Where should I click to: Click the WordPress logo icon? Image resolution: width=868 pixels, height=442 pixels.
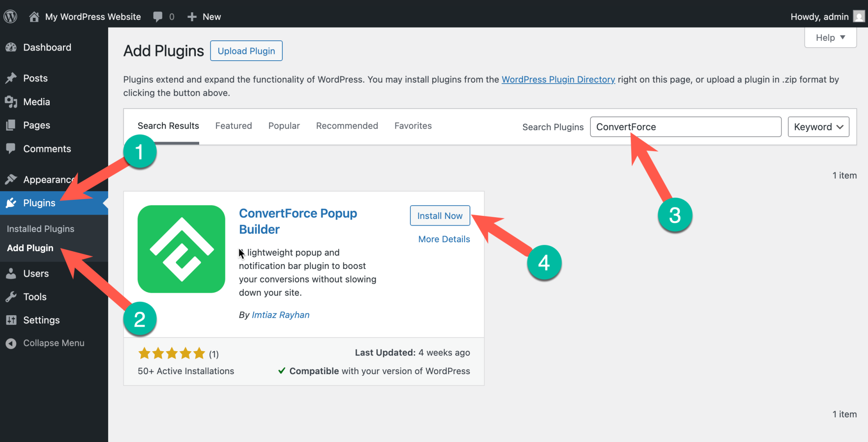(x=10, y=17)
